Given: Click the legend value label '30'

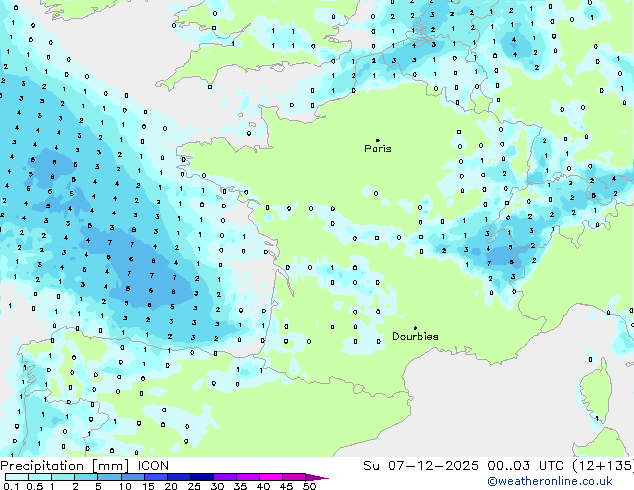Looking at the screenshot, I should point(217,486).
